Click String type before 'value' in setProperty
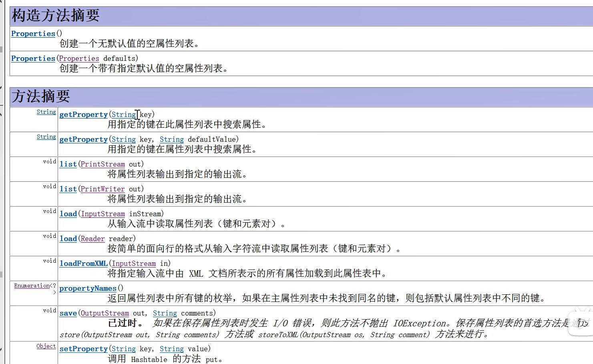Viewport: 593px width, 364px height. 172,349
